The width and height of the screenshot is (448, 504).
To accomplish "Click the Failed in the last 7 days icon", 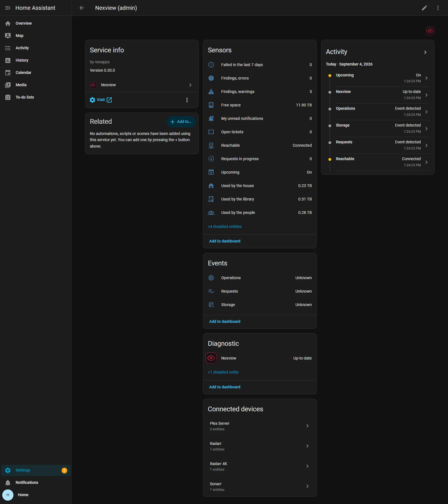I will 211,65.
